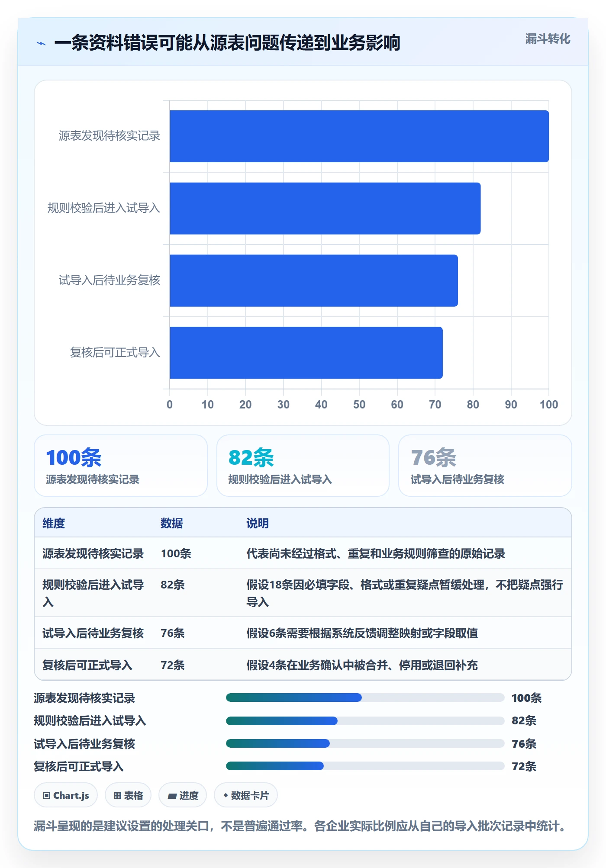Click table cell 76条
The image size is (606, 868).
tap(173, 633)
